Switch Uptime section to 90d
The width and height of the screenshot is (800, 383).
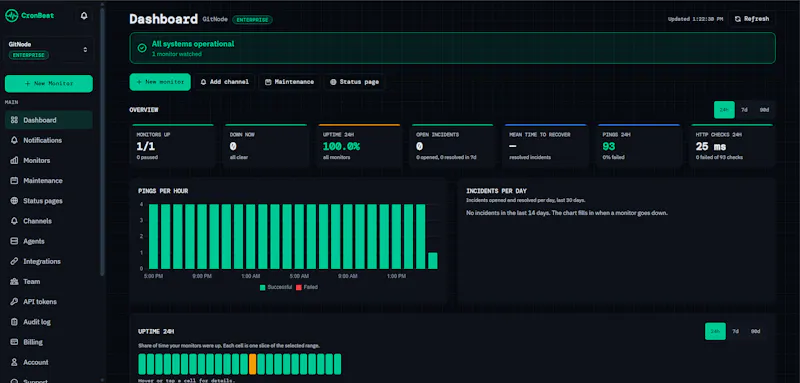coord(755,331)
